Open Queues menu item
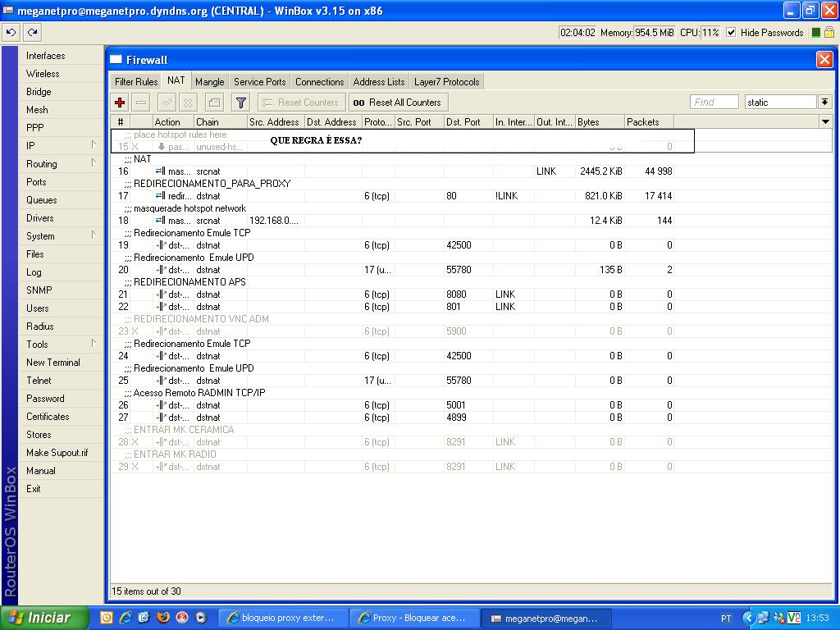 (x=60, y=200)
